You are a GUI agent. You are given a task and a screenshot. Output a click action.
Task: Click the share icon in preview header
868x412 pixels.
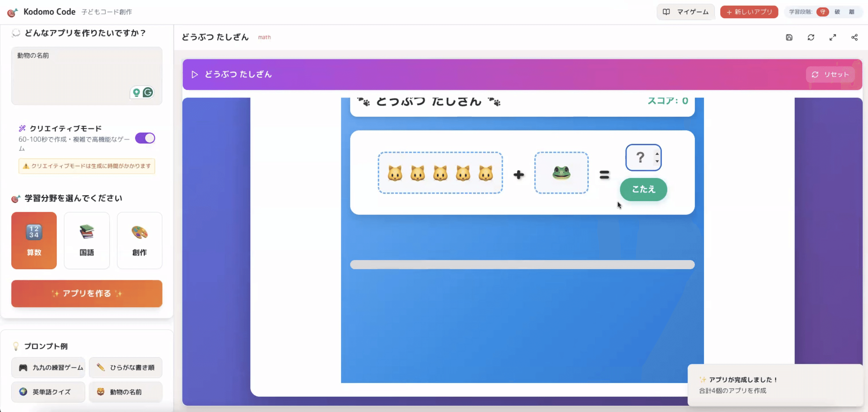[x=854, y=38]
